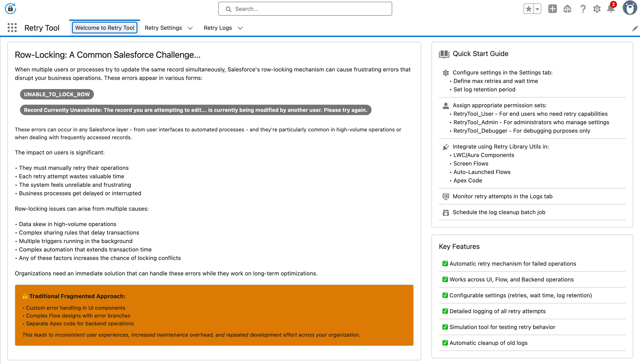Click 'Monitor retry attempts in the Logs tab'
Image resolution: width=640 pixels, height=364 pixels.
pyautogui.click(x=502, y=196)
